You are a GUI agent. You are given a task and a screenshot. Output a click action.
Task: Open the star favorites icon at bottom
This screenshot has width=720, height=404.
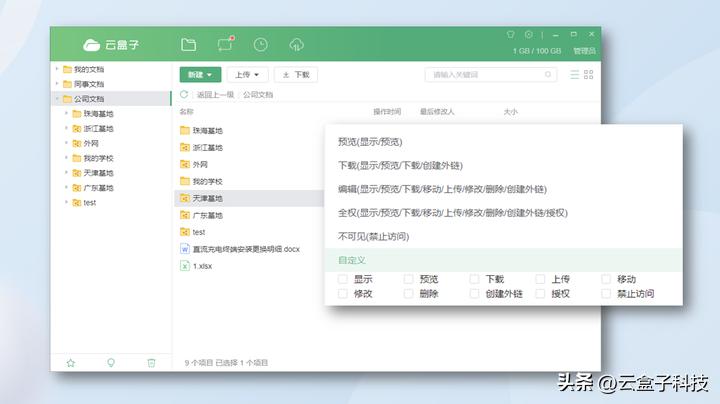(71, 363)
